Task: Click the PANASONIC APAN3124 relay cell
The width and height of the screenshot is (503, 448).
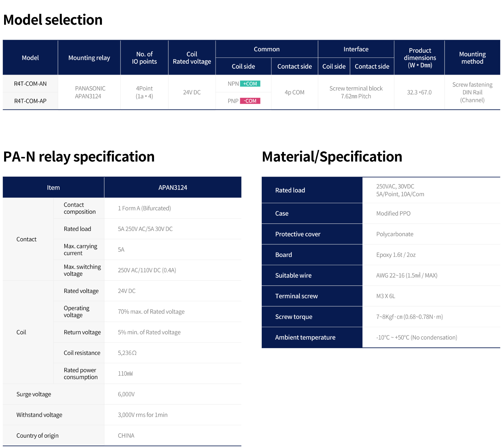Action: pos(89,92)
